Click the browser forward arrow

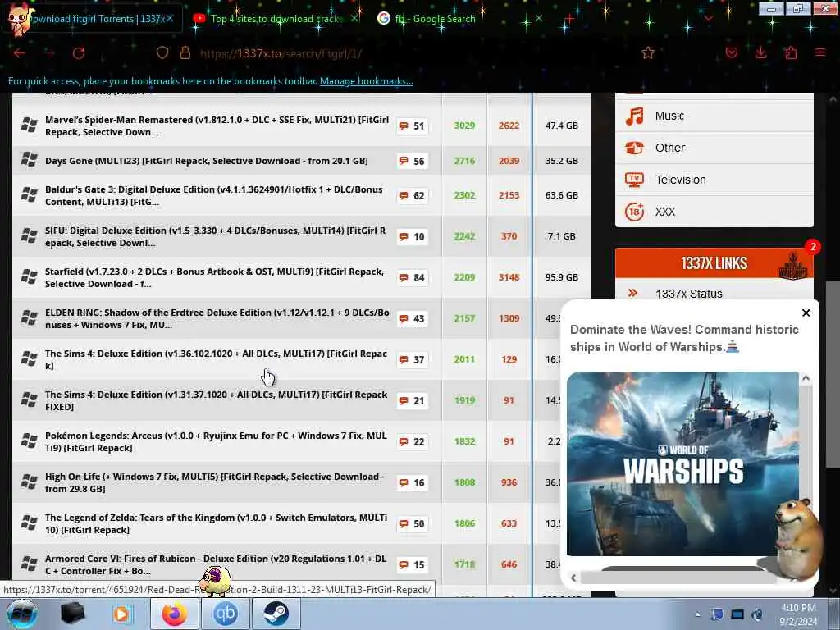pos(50,53)
